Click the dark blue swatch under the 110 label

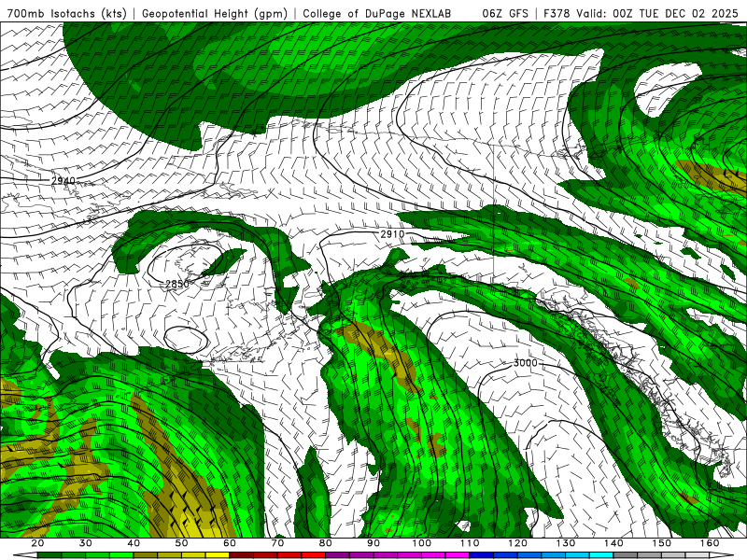(482, 555)
